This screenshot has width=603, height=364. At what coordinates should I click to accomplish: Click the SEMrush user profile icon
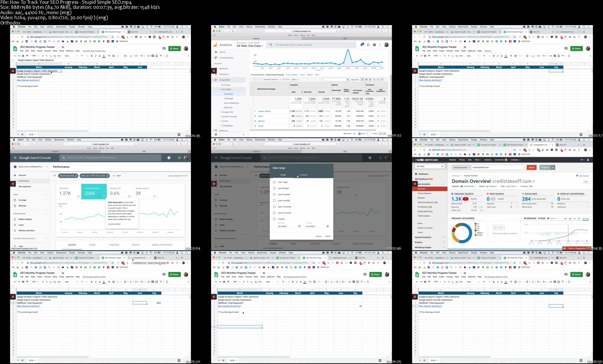pyautogui.click(x=588, y=160)
